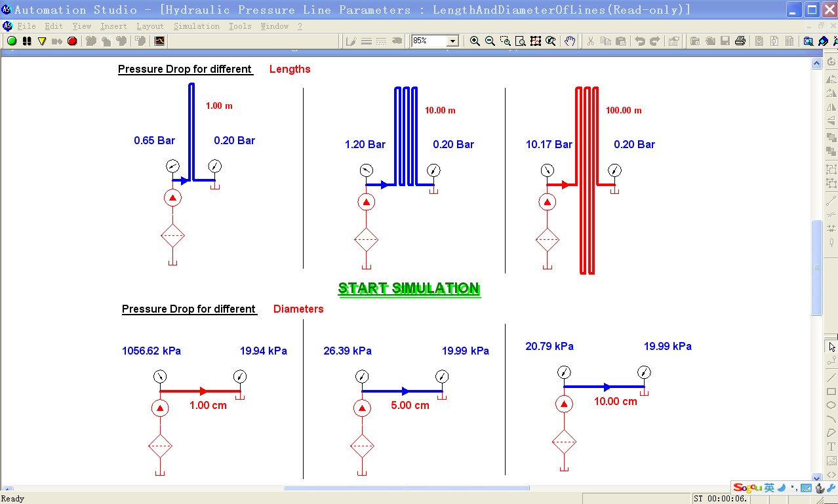This screenshot has height=504, width=838.
Task: Click the 5.00 cm diameter label
Action: tap(410, 405)
